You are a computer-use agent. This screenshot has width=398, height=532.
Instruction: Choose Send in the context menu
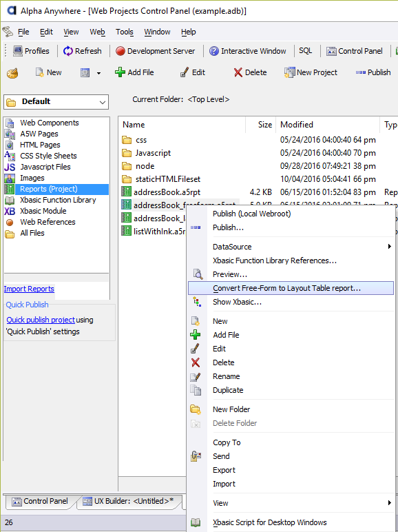coord(221,456)
